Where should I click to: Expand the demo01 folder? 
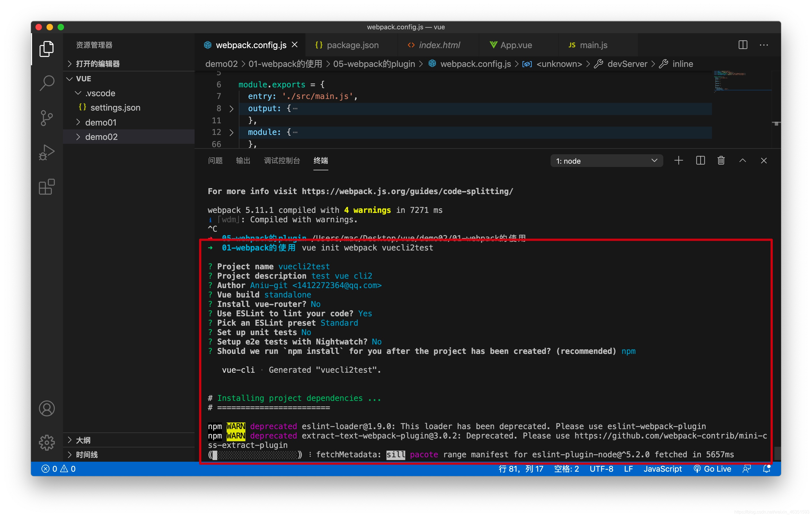tap(129, 122)
